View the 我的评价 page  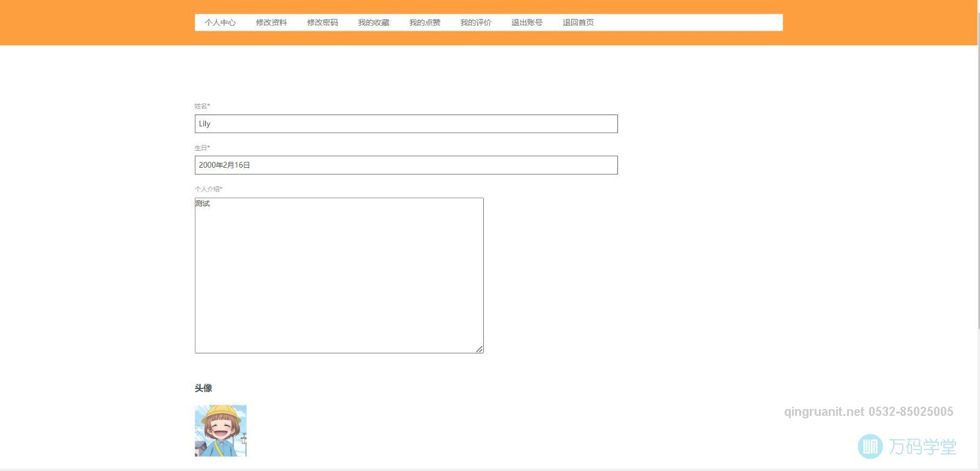pyautogui.click(x=476, y=23)
